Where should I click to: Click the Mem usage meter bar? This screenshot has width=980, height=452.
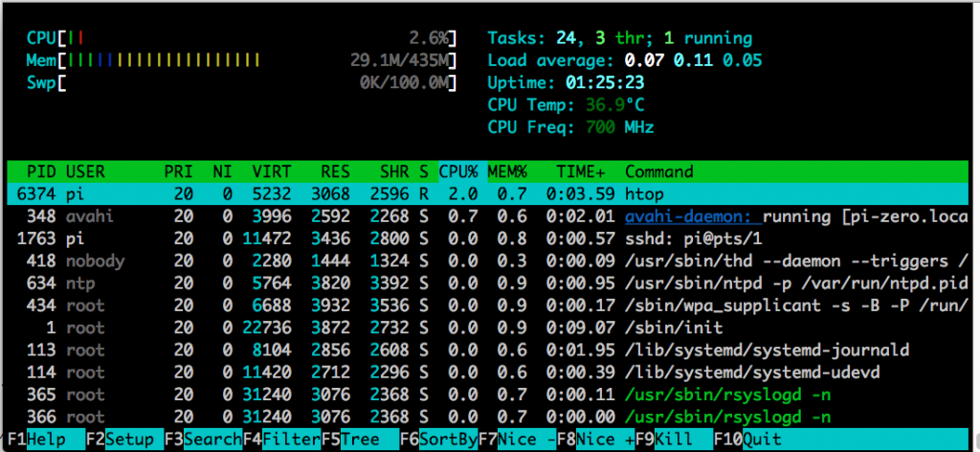tap(241, 60)
